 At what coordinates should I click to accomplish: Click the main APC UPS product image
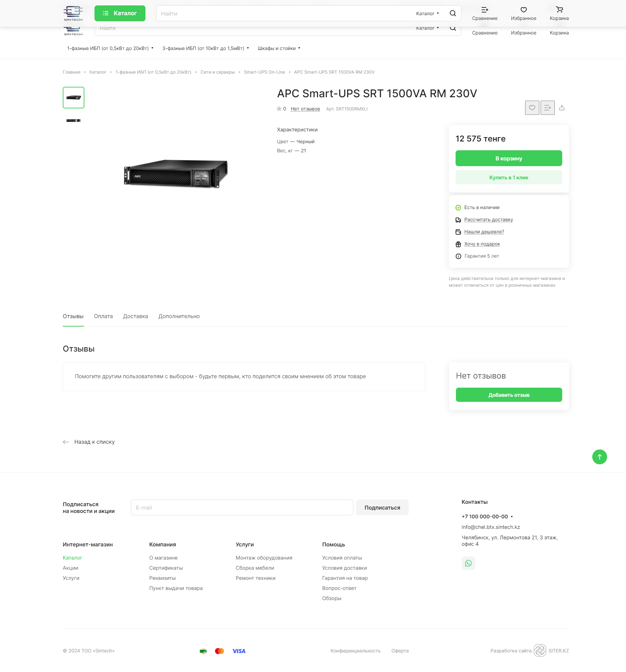tap(176, 174)
